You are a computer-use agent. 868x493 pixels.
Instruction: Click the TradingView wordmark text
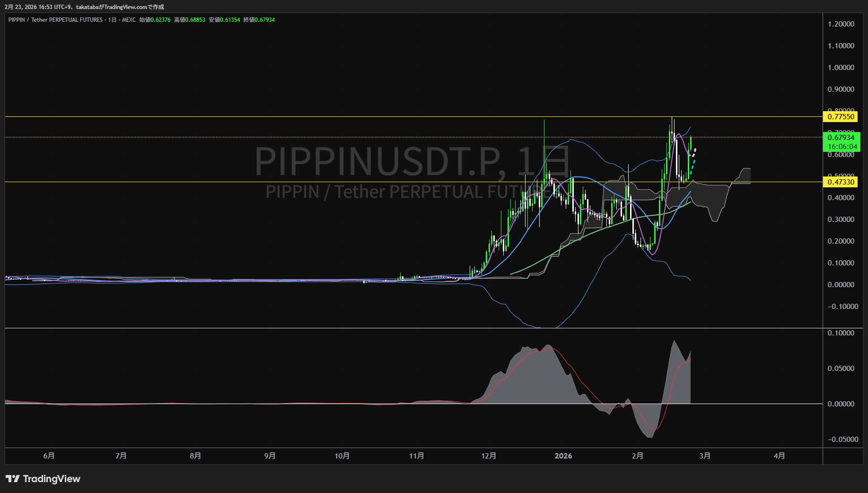pos(52,479)
